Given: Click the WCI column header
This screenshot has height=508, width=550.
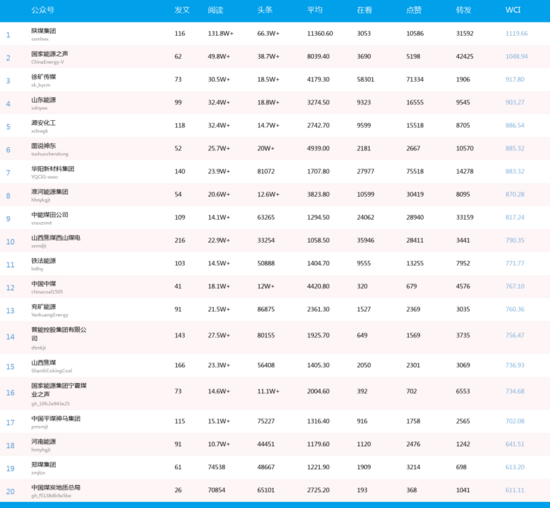Looking at the screenshot, I should tap(513, 10).
